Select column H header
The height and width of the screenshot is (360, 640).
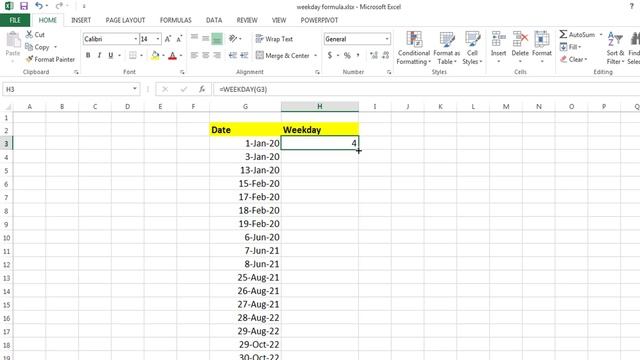[x=320, y=107]
